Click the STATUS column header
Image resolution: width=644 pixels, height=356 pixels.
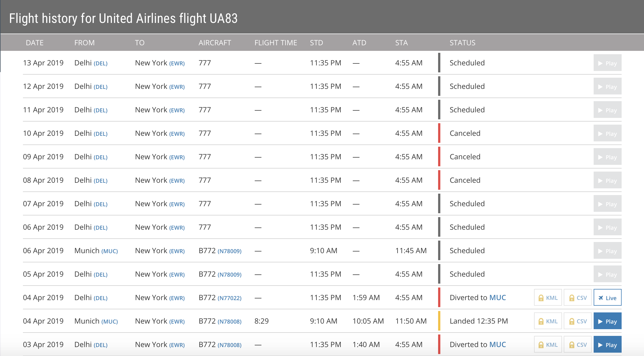pyautogui.click(x=462, y=43)
